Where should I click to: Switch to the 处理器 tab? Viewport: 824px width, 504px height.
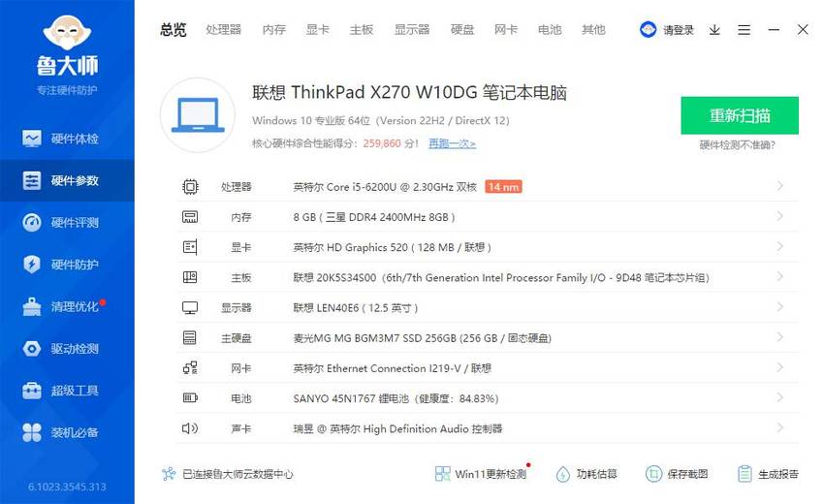(x=223, y=29)
